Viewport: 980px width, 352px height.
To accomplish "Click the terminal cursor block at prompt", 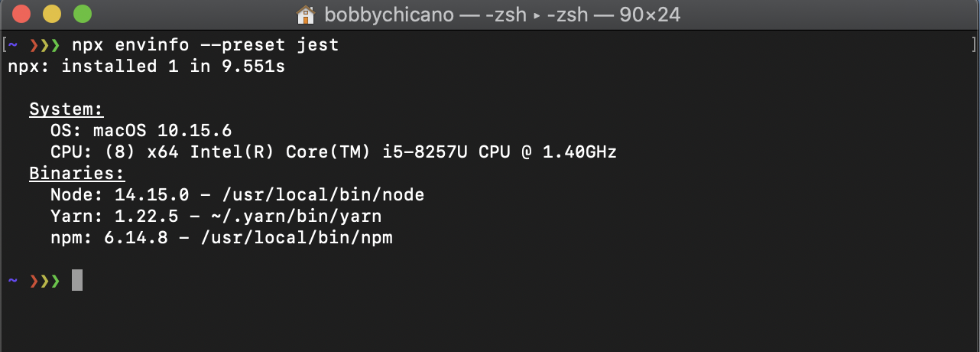I will pyautogui.click(x=77, y=280).
